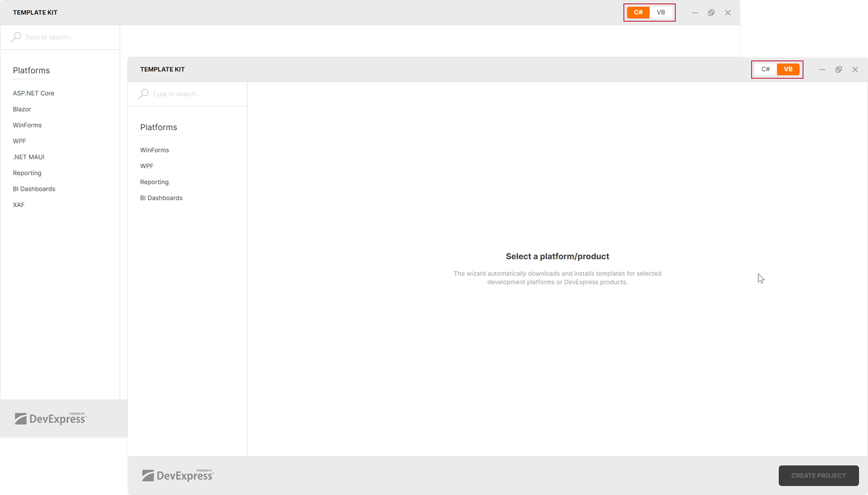Click the TEMPLATE KIT title of back window
This screenshot has width=868, height=495.
pos(35,13)
